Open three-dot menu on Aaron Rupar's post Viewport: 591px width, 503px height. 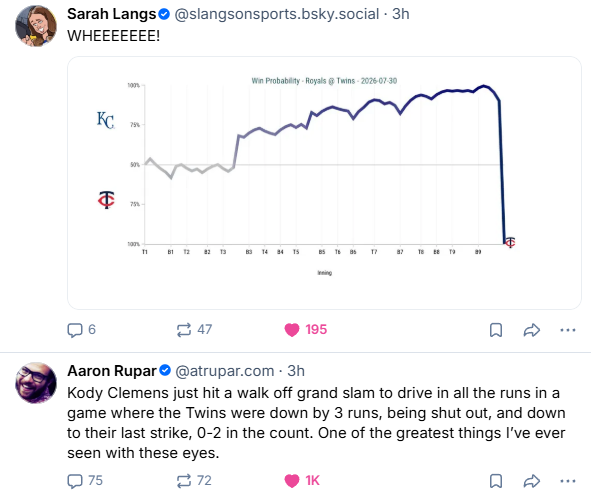568,481
